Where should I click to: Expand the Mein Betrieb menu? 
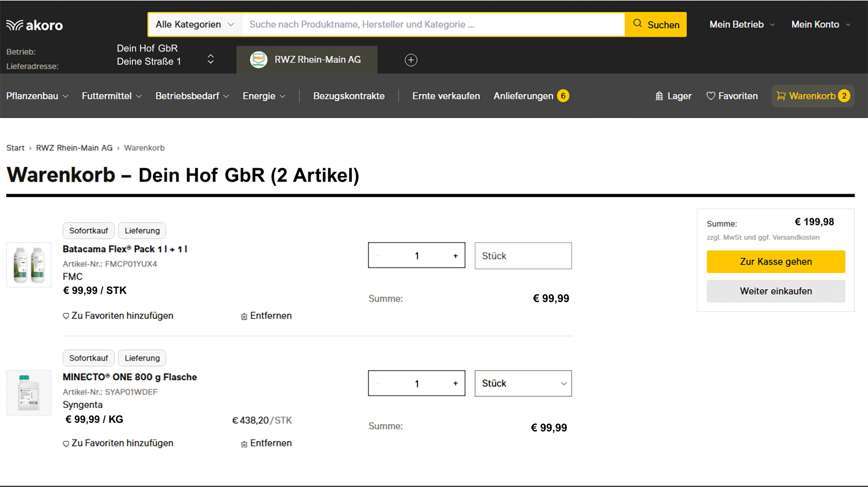[x=742, y=24]
